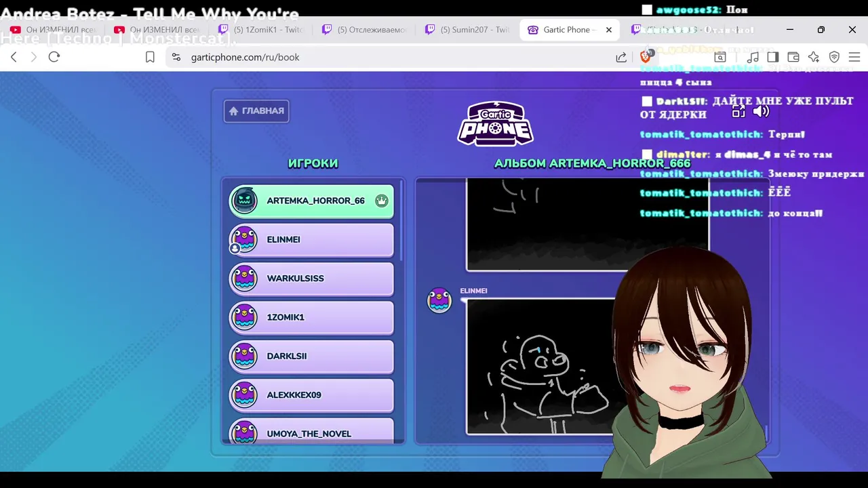Switch to the Отслеживаемое Twitch tab
The image size is (868, 488).
point(365,30)
